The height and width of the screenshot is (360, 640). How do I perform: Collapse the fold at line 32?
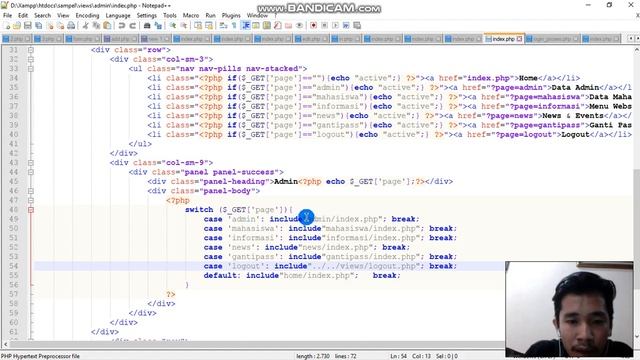pos(31,59)
